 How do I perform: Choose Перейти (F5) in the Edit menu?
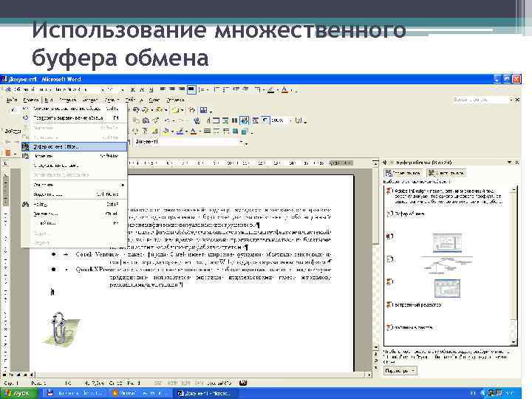[74, 223]
